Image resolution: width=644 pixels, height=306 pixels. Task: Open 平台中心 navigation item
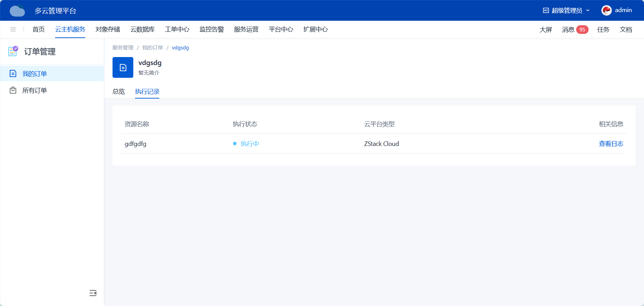pos(281,29)
